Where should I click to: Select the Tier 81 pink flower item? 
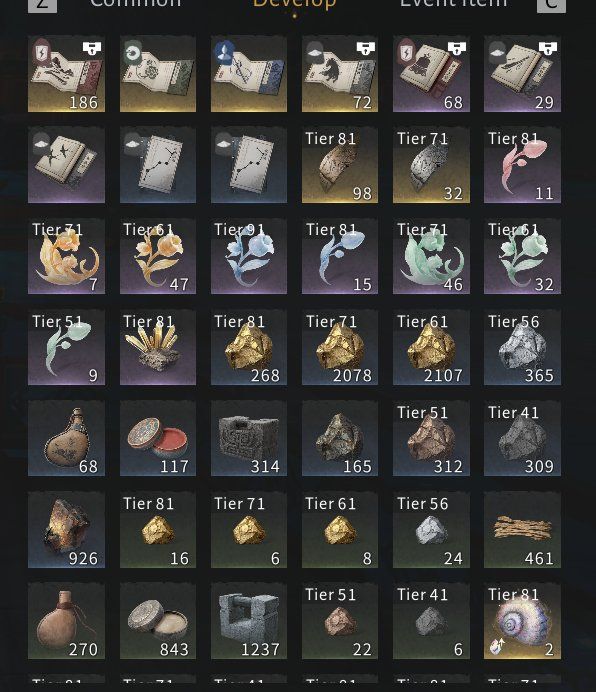522,165
